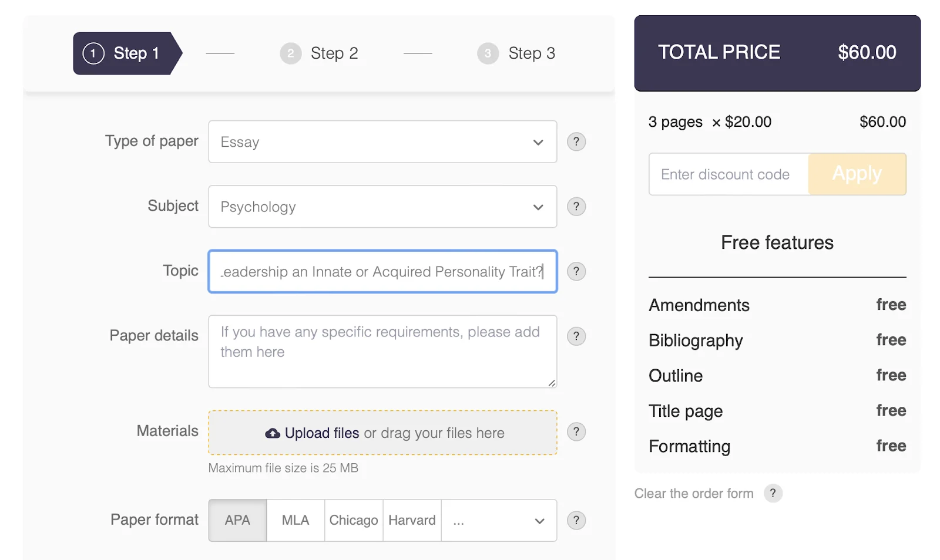This screenshot has width=940, height=560.
Task: Click the Upload files link
Action: [x=322, y=433]
